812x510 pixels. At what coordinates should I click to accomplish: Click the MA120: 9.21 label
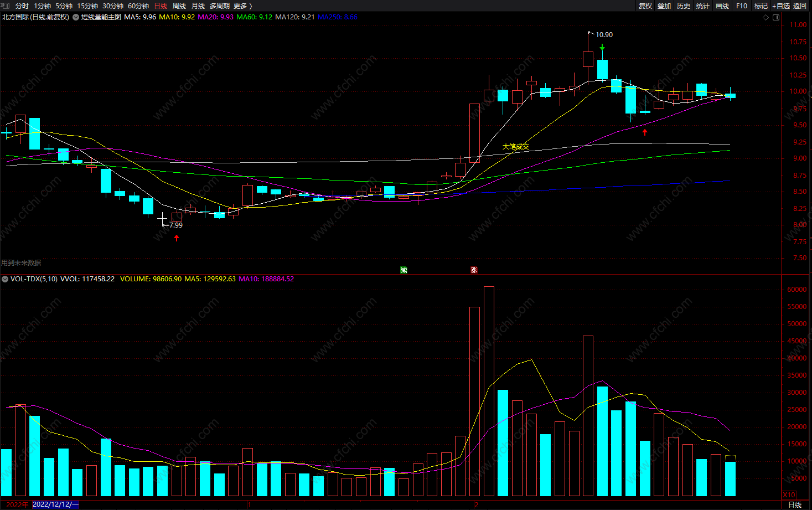pyautogui.click(x=295, y=17)
